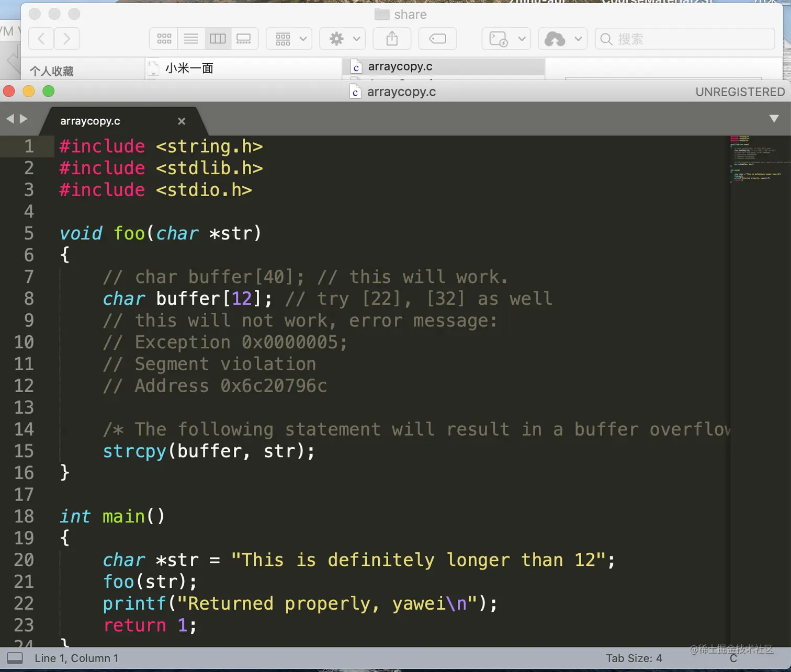Click the UNREGISTERED label in title bar
This screenshot has height=672, width=791.
click(x=740, y=92)
